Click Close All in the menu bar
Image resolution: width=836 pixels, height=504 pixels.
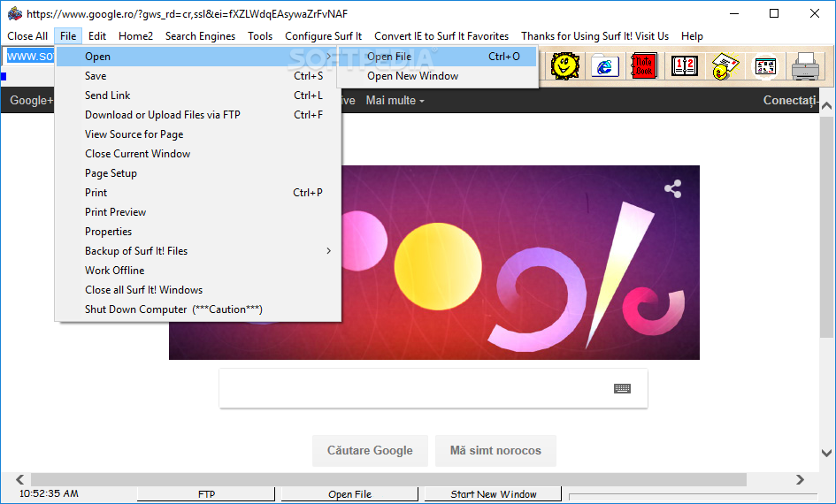tap(27, 36)
